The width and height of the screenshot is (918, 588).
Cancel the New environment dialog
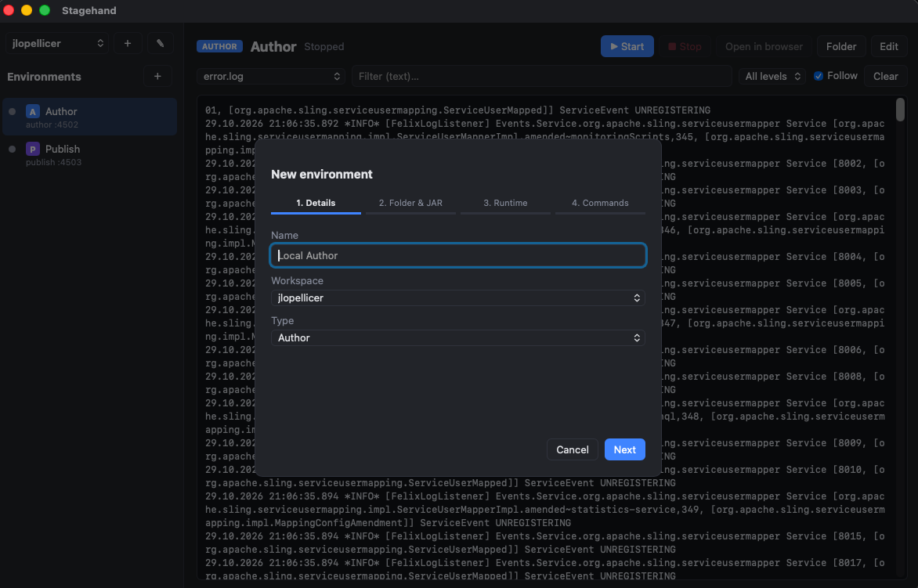(572, 449)
